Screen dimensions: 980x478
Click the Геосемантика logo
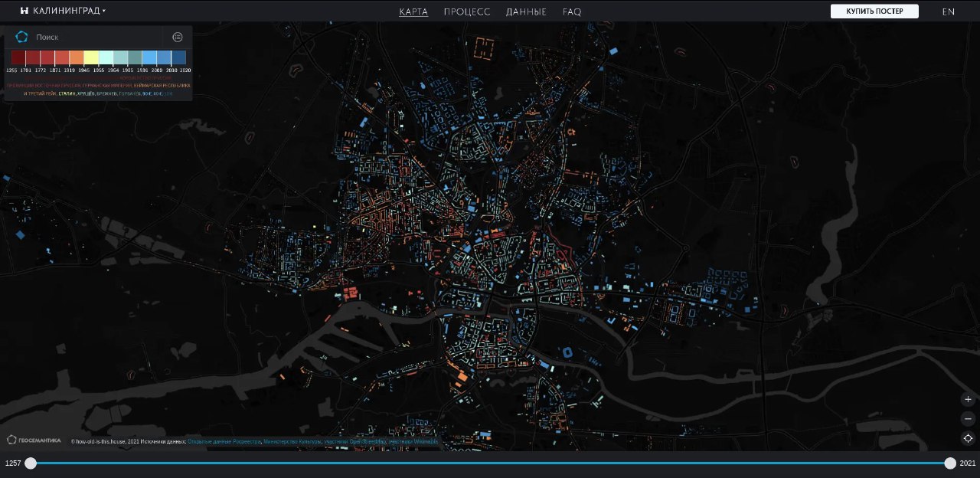34,440
